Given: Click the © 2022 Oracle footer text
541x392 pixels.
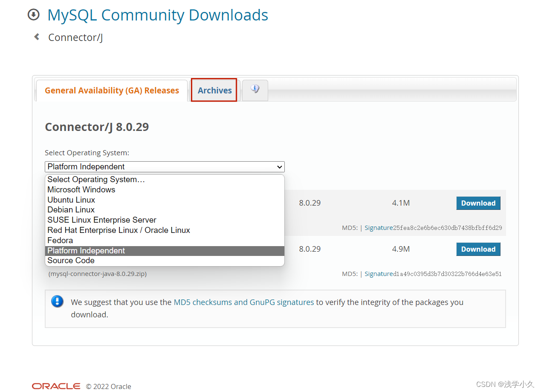Looking at the screenshot, I should pos(109,386).
